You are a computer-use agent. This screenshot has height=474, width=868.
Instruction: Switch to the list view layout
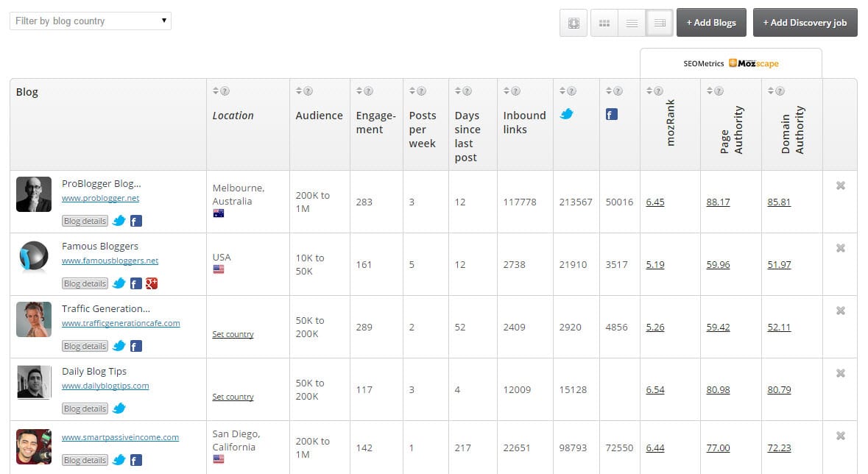pos(632,23)
